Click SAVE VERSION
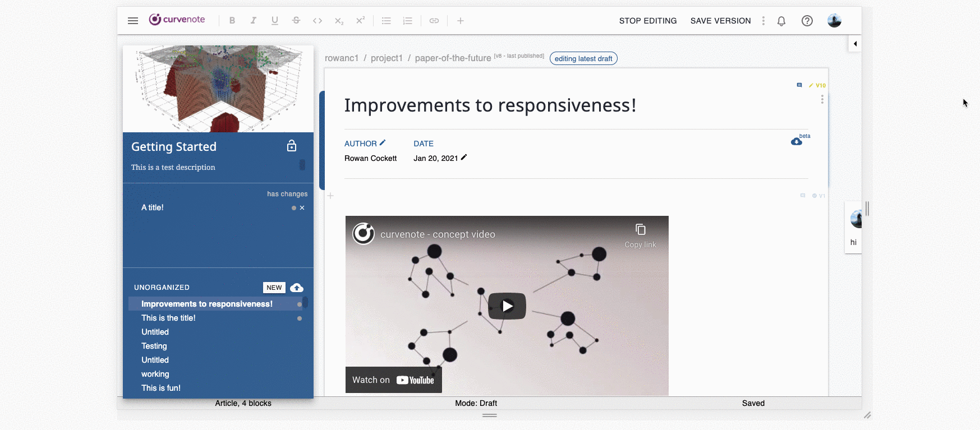Image resolution: width=980 pixels, height=430 pixels. pyautogui.click(x=720, y=21)
